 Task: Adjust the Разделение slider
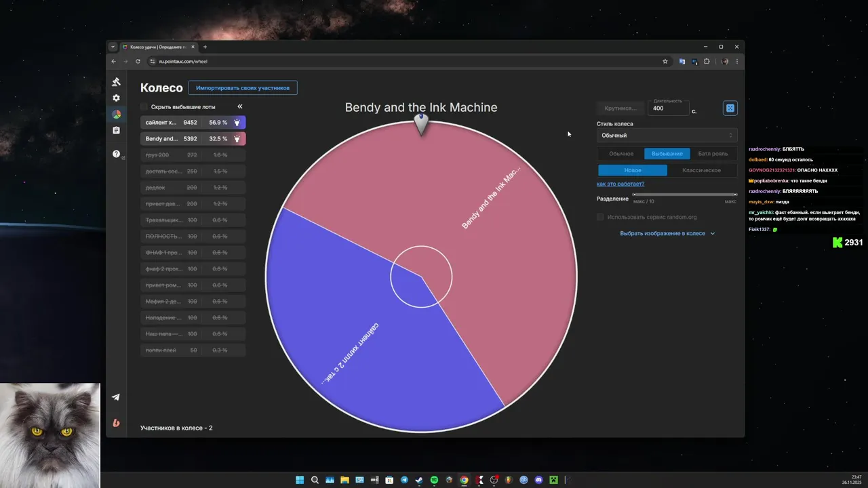(684, 195)
